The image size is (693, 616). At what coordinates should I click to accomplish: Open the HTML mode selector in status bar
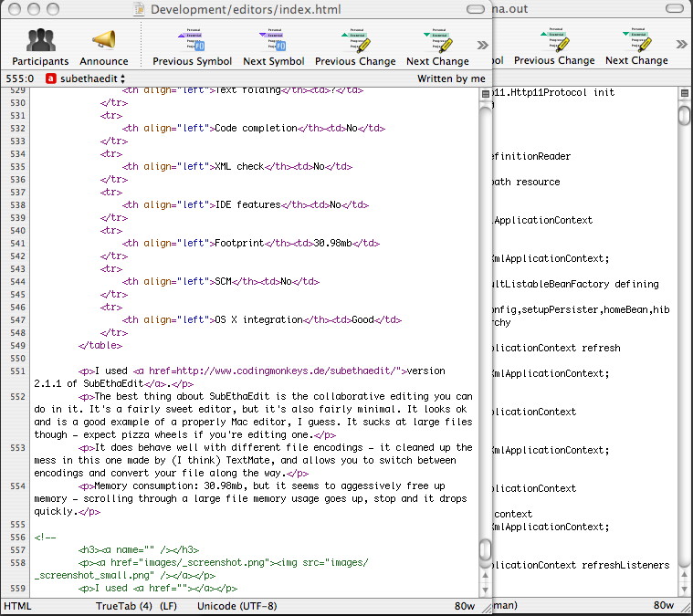tap(17, 606)
